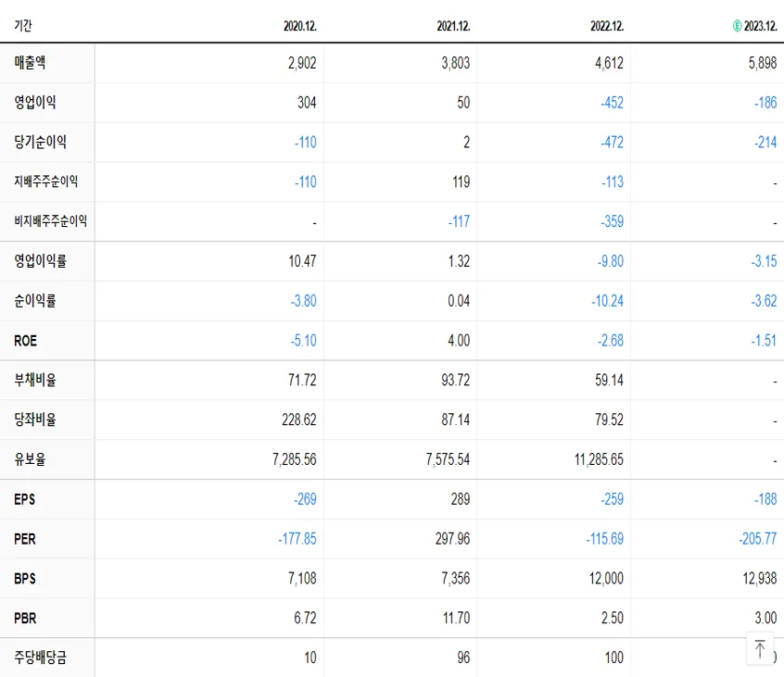The width and height of the screenshot is (784, 677).
Task: Click the 당좌비율 row label
Action: click(x=35, y=420)
